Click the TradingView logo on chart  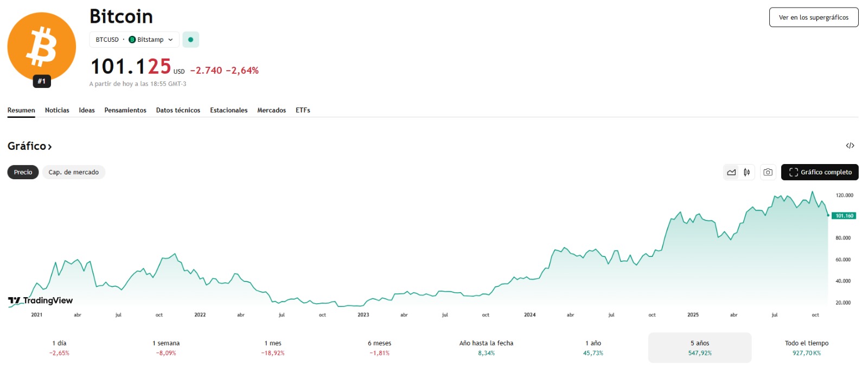pos(41,300)
